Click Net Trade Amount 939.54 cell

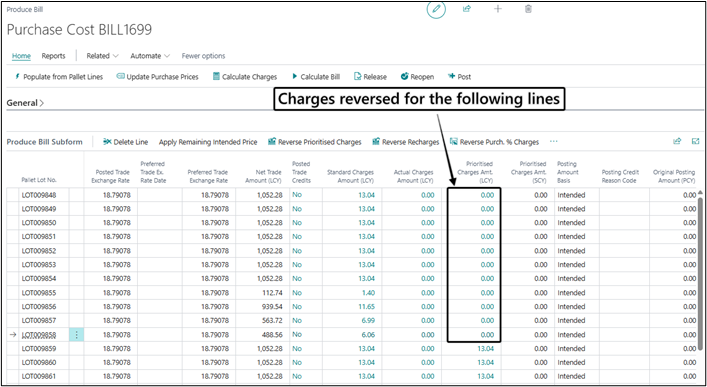[x=272, y=307]
